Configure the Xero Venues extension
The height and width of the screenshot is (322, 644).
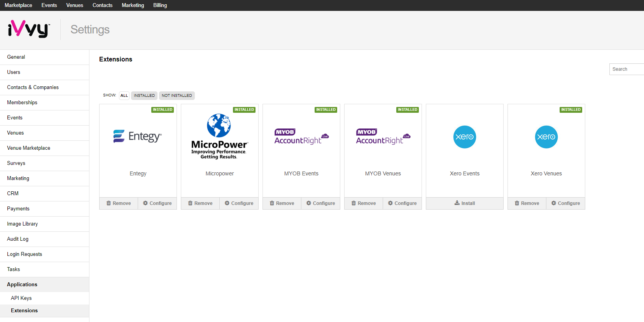click(x=565, y=203)
